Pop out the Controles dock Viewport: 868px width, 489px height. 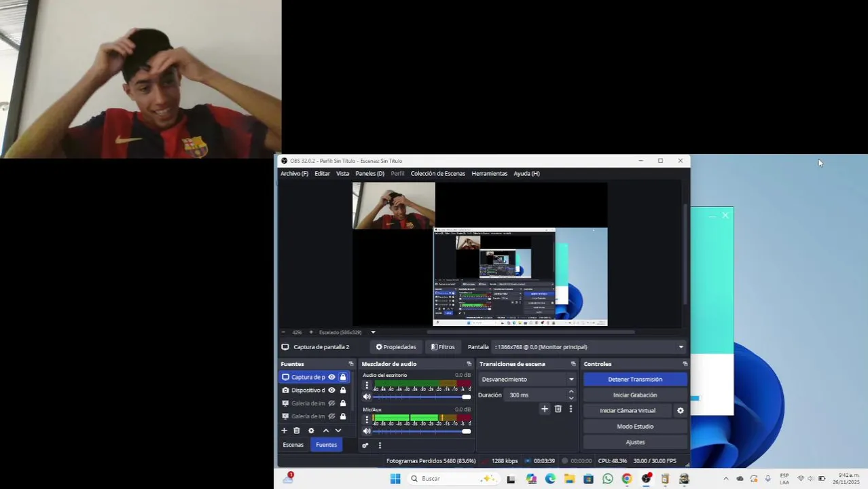click(x=685, y=364)
